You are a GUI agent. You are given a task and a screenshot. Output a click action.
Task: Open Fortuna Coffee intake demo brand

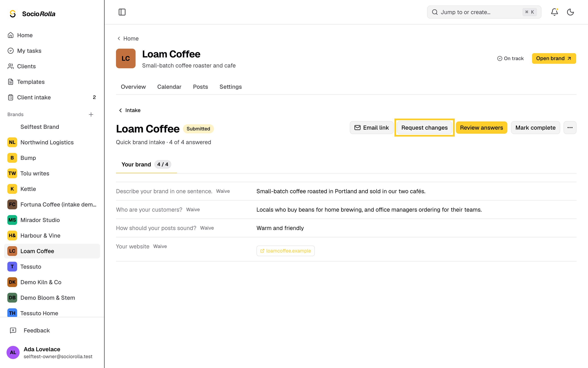(52, 204)
